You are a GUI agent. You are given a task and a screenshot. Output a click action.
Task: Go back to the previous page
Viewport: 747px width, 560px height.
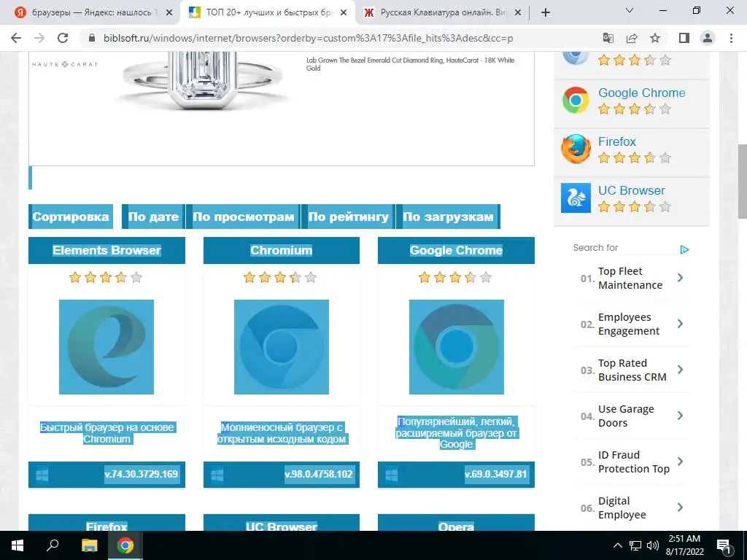coord(16,38)
